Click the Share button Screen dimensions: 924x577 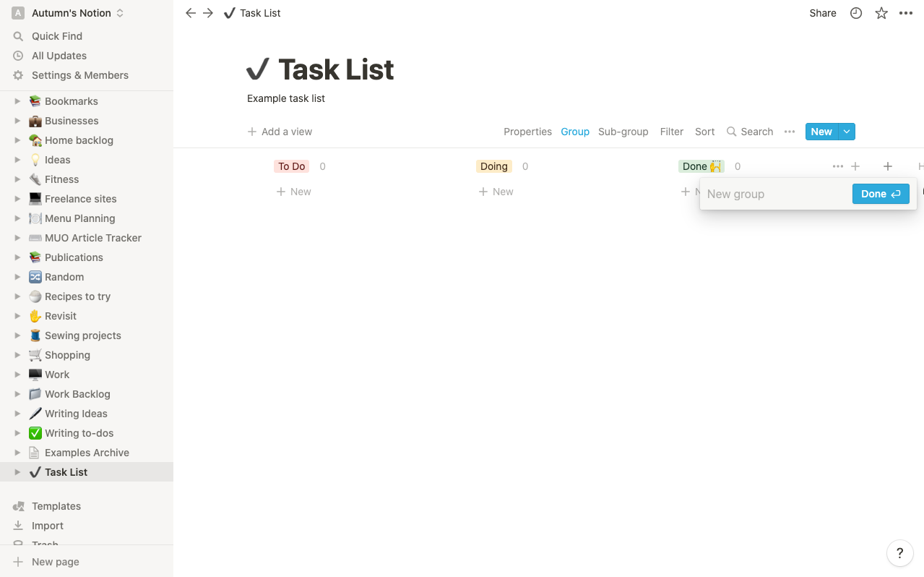pos(823,13)
